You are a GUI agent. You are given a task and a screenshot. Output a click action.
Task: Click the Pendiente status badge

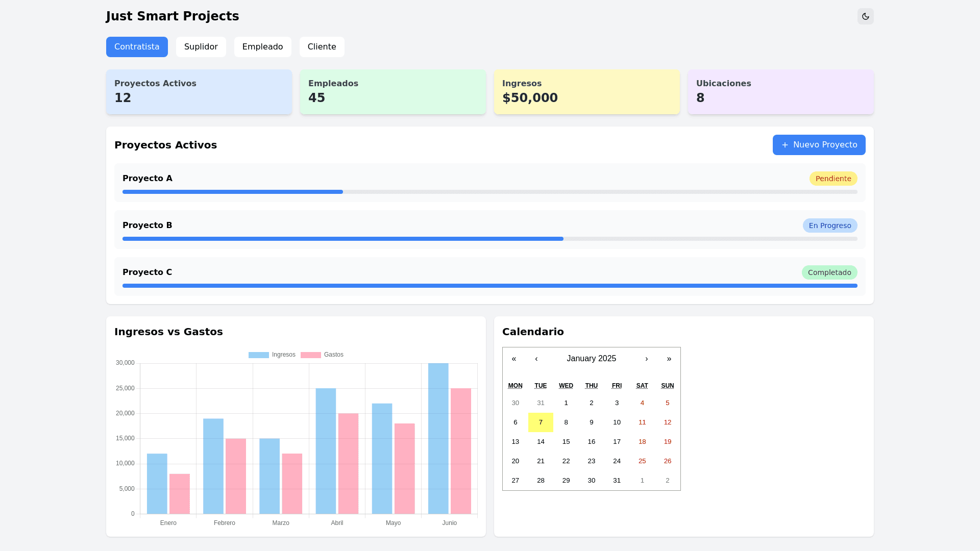pyautogui.click(x=833, y=179)
